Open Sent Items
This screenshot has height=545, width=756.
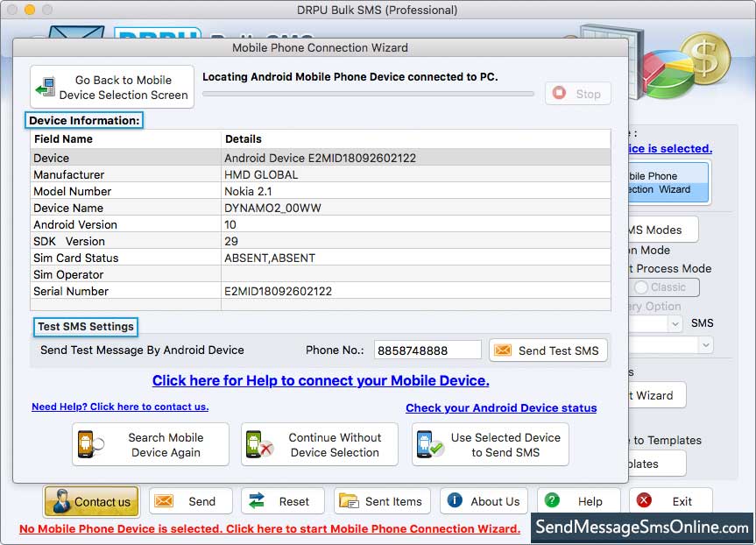click(x=382, y=501)
